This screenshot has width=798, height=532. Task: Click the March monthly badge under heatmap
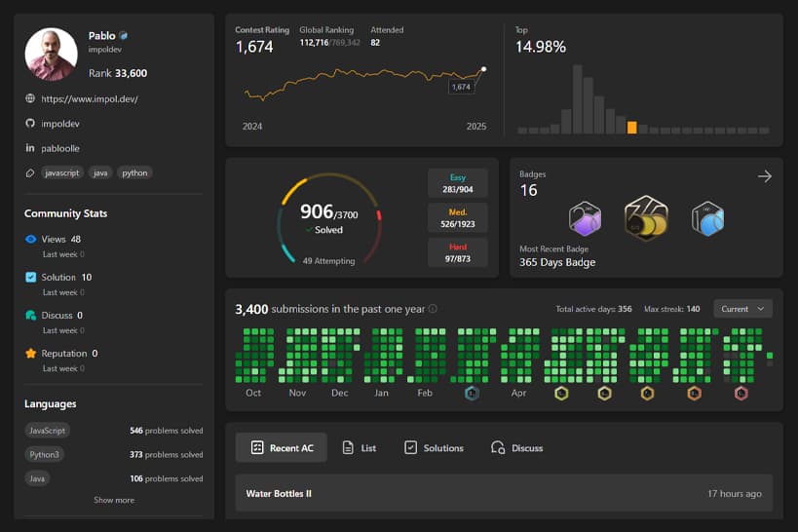(472, 394)
